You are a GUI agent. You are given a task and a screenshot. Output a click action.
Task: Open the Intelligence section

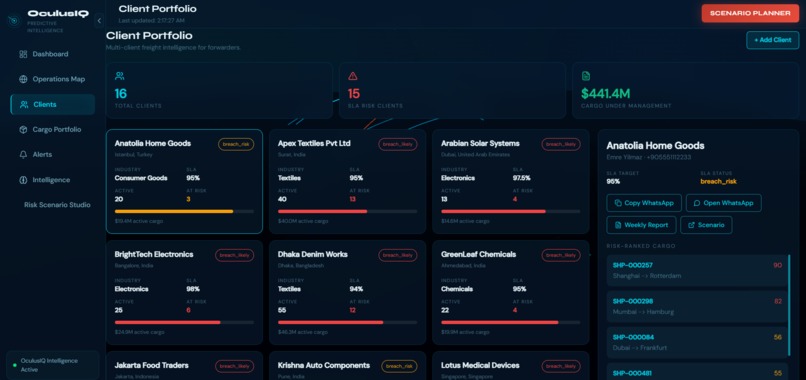pyautogui.click(x=52, y=180)
